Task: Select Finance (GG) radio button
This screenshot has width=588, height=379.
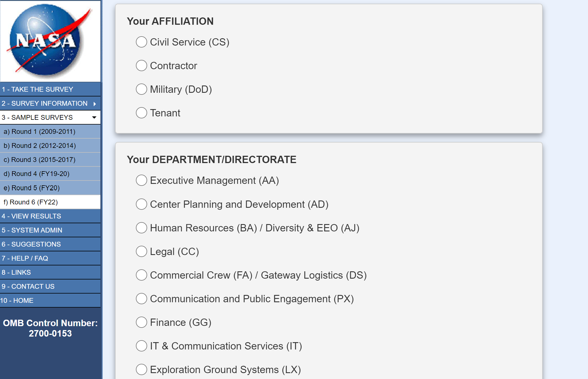Action: pos(142,322)
